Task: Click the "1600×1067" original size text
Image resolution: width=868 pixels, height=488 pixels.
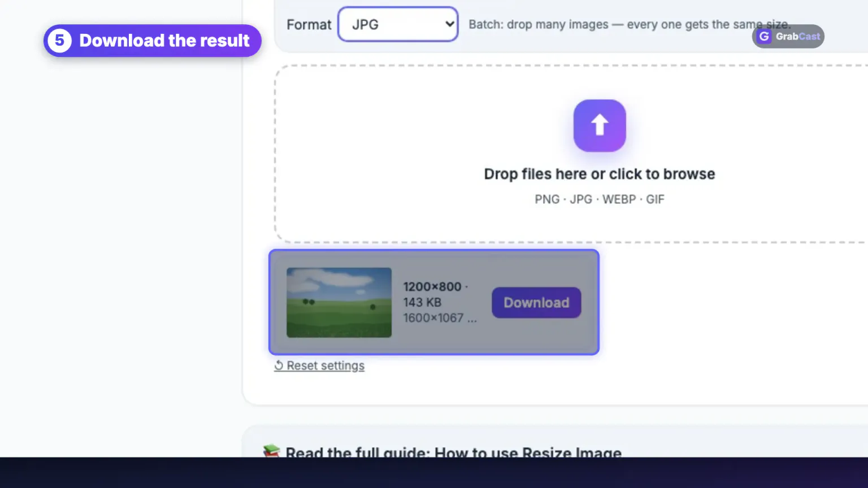Action: click(x=433, y=318)
